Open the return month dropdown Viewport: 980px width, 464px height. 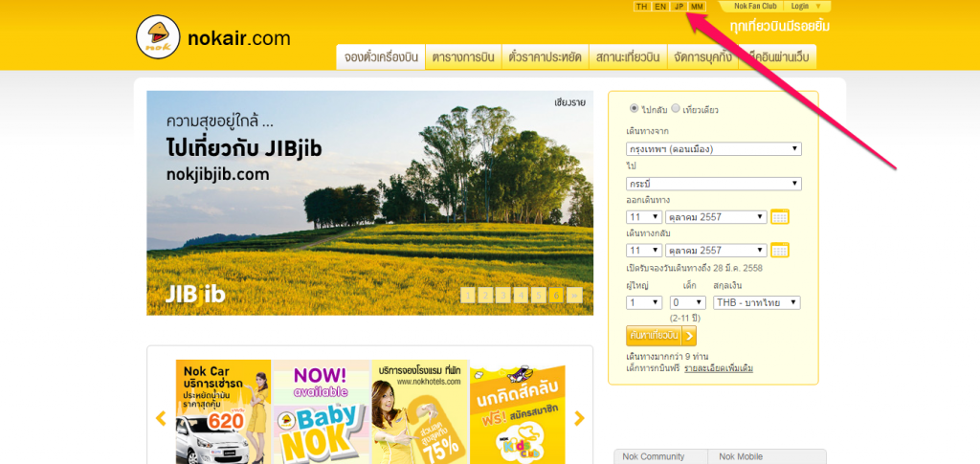pyautogui.click(x=716, y=250)
